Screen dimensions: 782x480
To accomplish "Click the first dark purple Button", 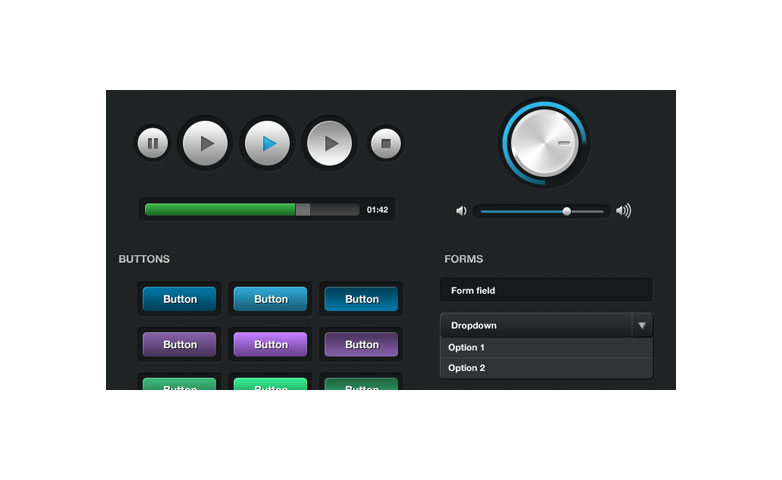I will 180,344.
